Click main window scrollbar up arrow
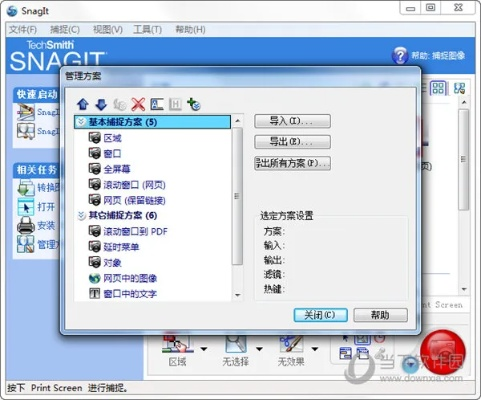The image size is (481, 400). click(464, 102)
